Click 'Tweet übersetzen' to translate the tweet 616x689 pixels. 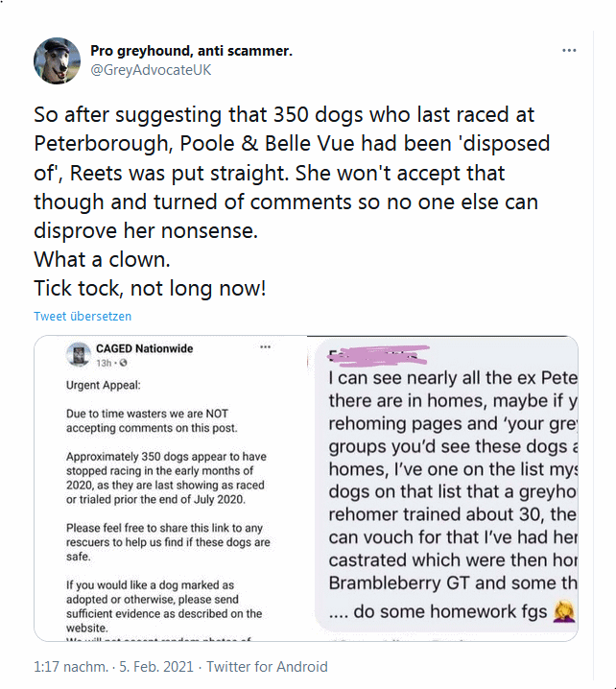(83, 316)
